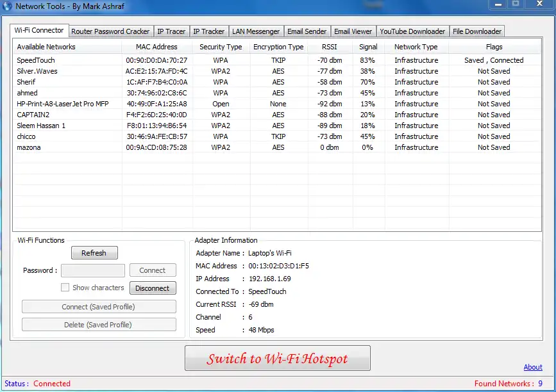Click Switch to Wi-Fi Hotspot button

tap(277, 358)
